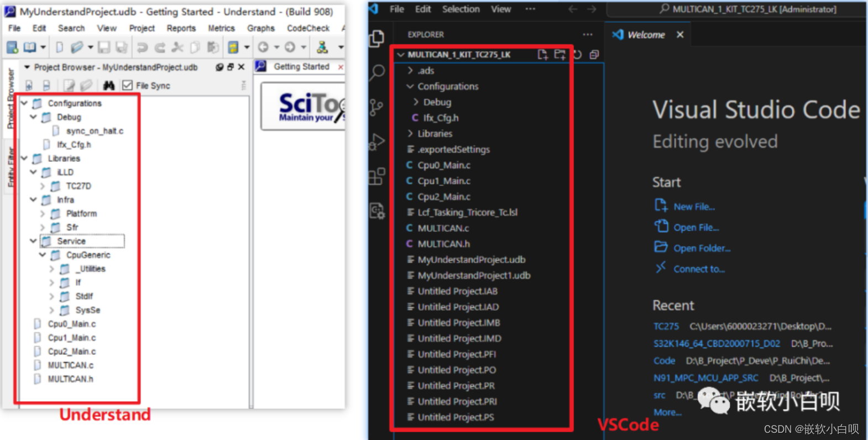Click Cut scissors icon in Understand
This screenshot has width=868, height=440.
(177, 48)
